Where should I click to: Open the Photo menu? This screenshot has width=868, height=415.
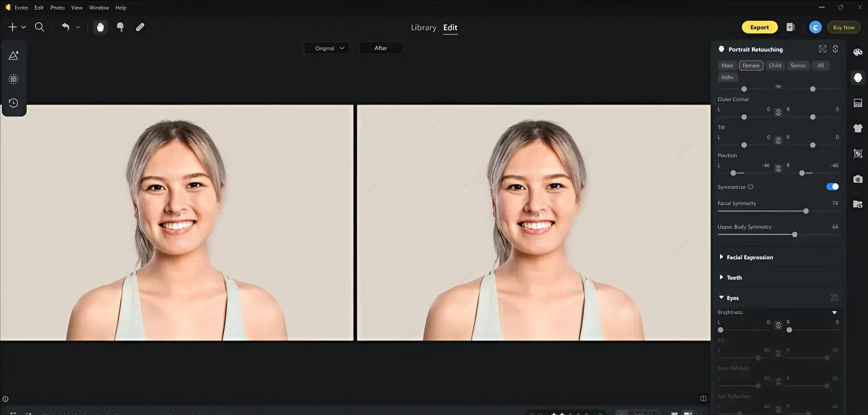[x=58, y=8]
